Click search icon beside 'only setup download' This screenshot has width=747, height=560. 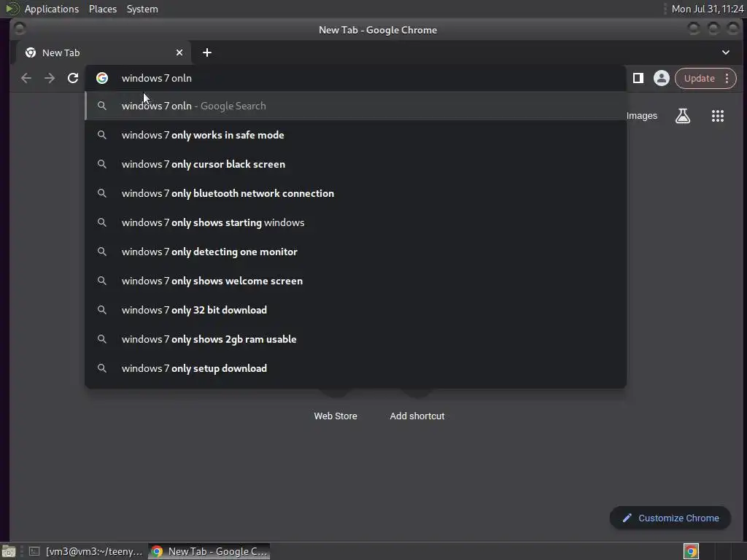pyautogui.click(x=102, y=368)
